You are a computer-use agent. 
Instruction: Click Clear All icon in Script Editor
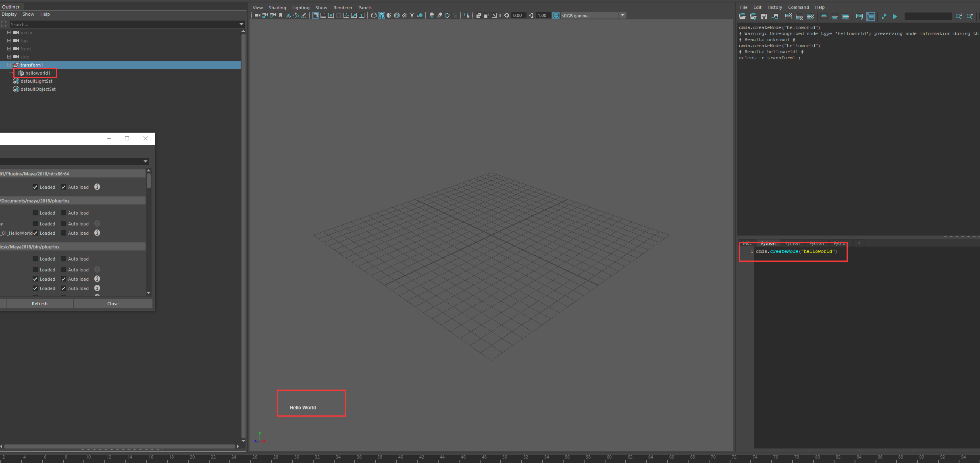click(810, 16)
